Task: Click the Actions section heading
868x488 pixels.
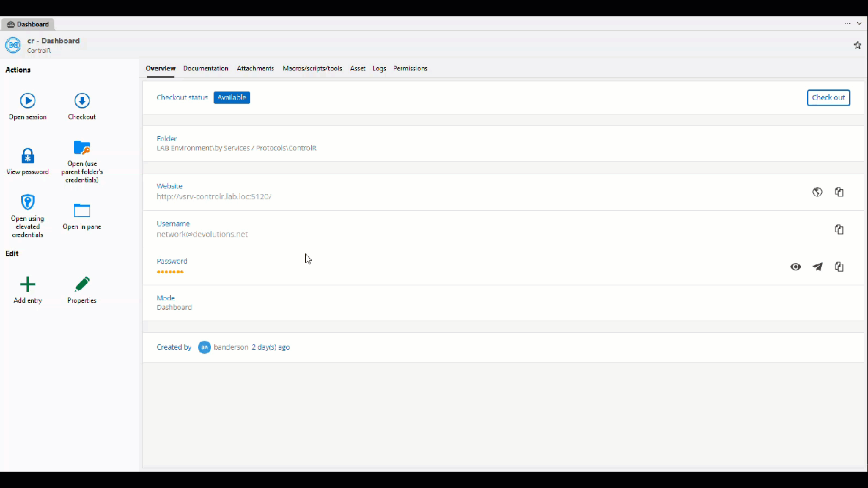Action: [x=18, y=70]
